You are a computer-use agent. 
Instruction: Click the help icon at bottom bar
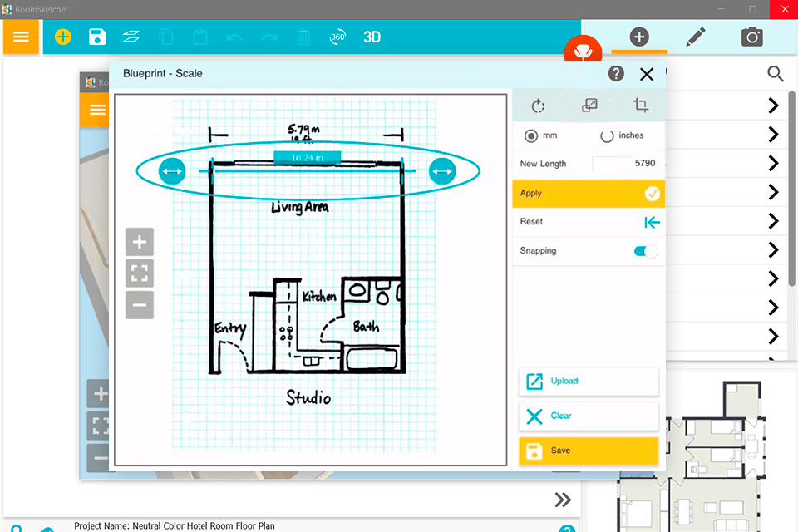(x=567, y=529)
